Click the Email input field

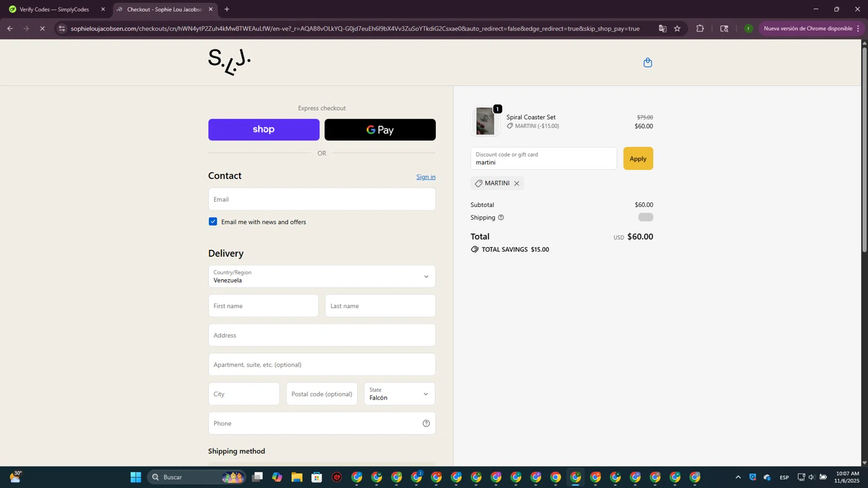[322, 199]
